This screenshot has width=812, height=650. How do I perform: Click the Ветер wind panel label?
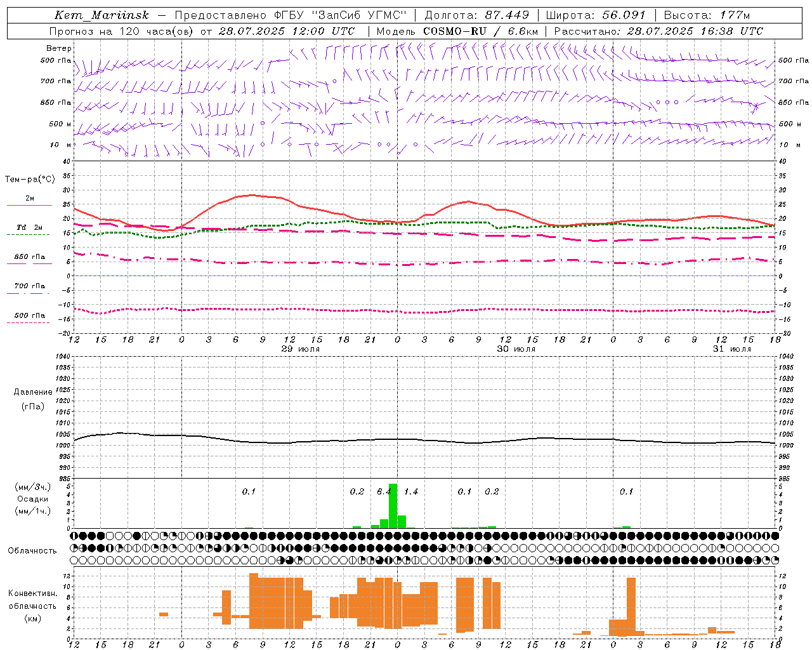click(x=59, y=48)
